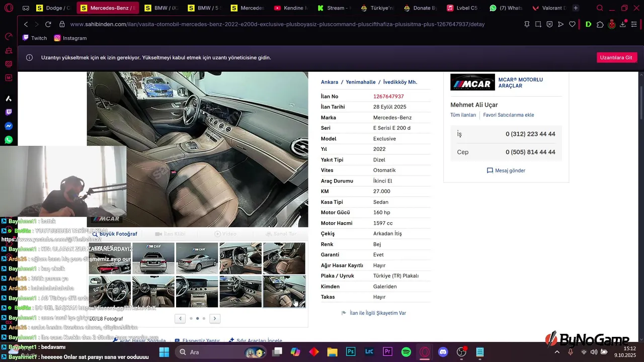644x362 pixels.
Task: Open the site security padlock info
Action: (62, 24)
